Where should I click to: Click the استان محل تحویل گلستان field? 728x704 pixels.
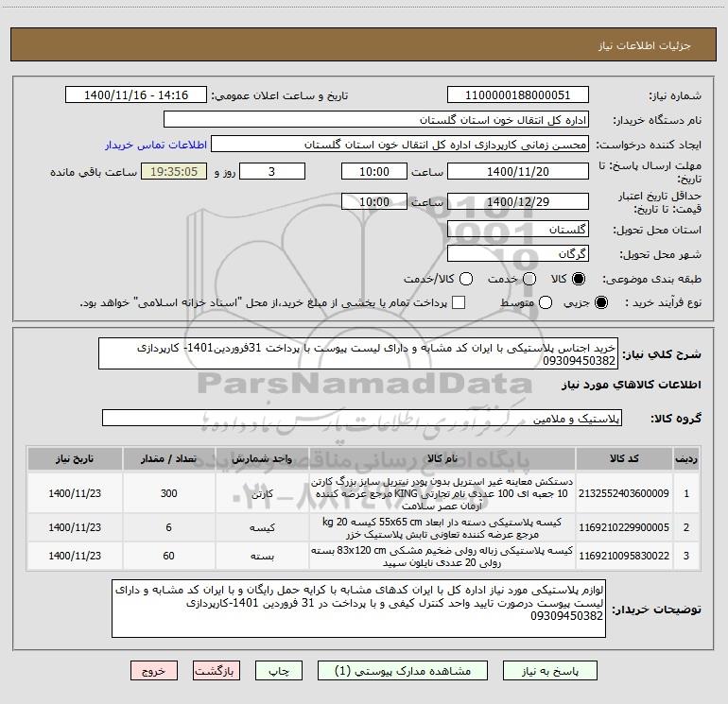click(x=518, y=230)
